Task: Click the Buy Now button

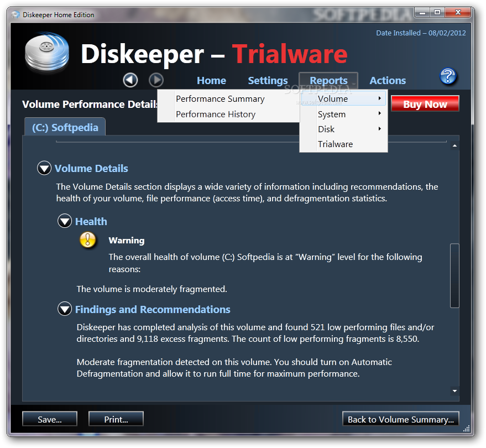Action: point(425,104)
